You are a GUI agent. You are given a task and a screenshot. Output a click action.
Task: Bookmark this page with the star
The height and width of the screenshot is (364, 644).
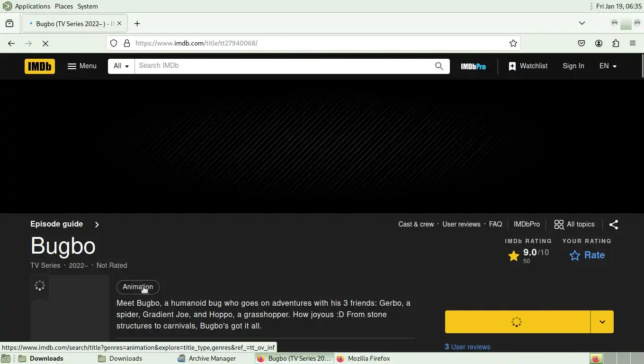(x=513, y=43)
